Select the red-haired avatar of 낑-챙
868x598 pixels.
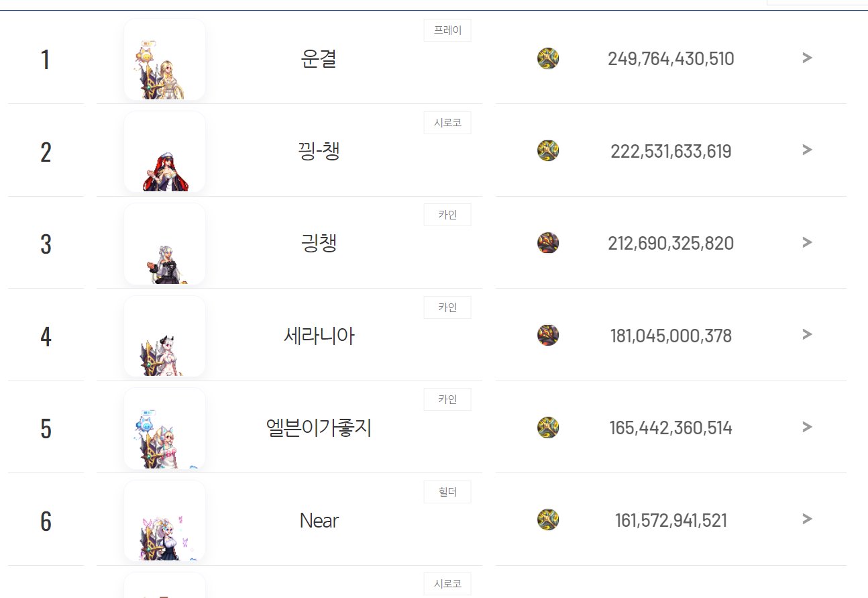pos(164,152)
